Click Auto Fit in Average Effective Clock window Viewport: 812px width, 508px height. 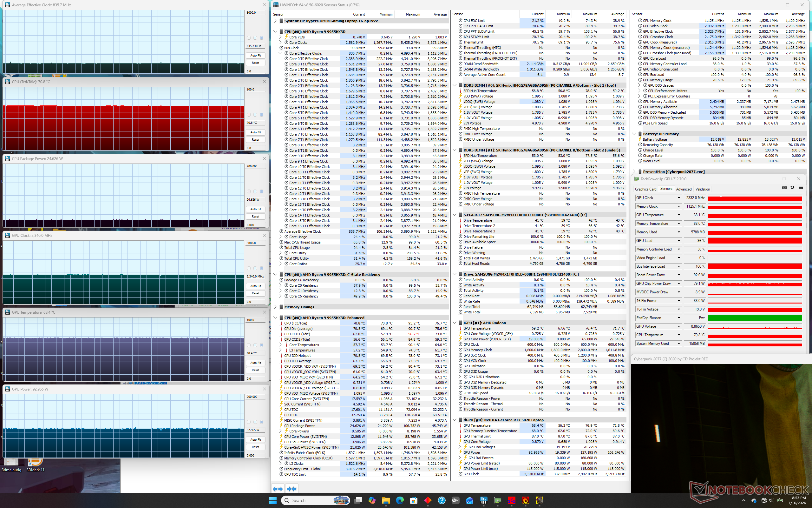255,56
